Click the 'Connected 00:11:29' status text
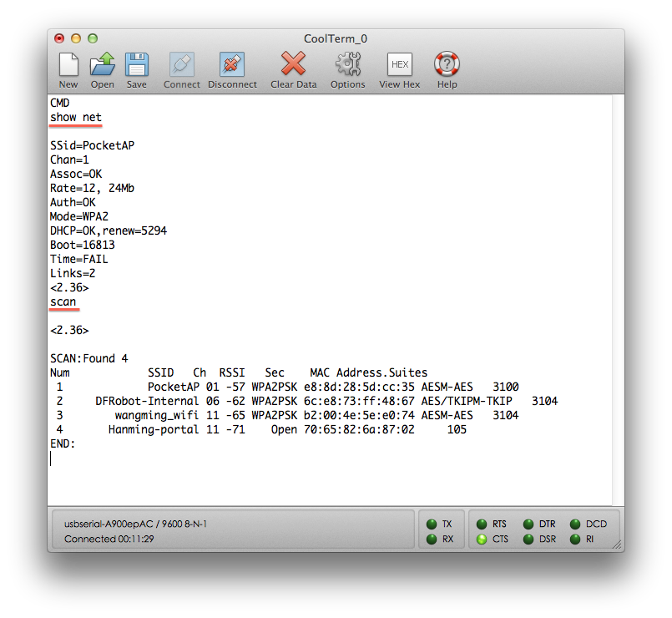The width and height of the screenshot is (672, 618). click(109, 539)
